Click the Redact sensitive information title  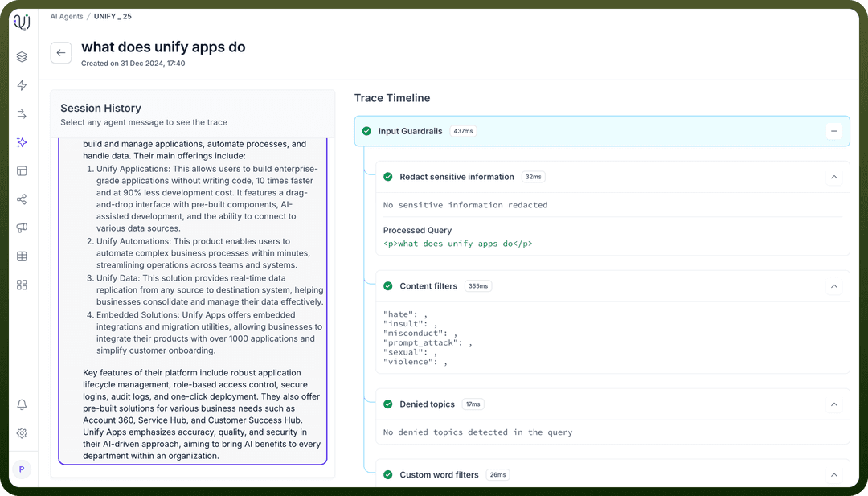pyautogui.click(x=457, y=177)
